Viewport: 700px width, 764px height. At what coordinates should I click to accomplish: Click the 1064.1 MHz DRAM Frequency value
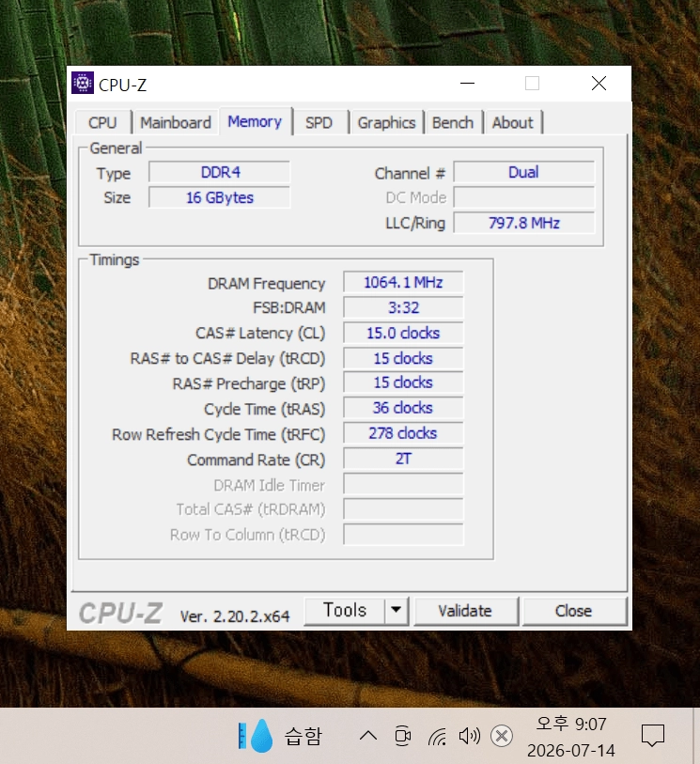tap(403, 282)
